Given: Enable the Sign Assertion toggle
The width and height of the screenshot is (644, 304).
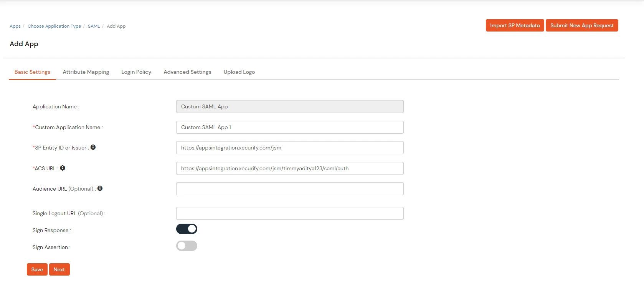Looking at the screenshot, I should pyautogui.click(x=187, y=246).
